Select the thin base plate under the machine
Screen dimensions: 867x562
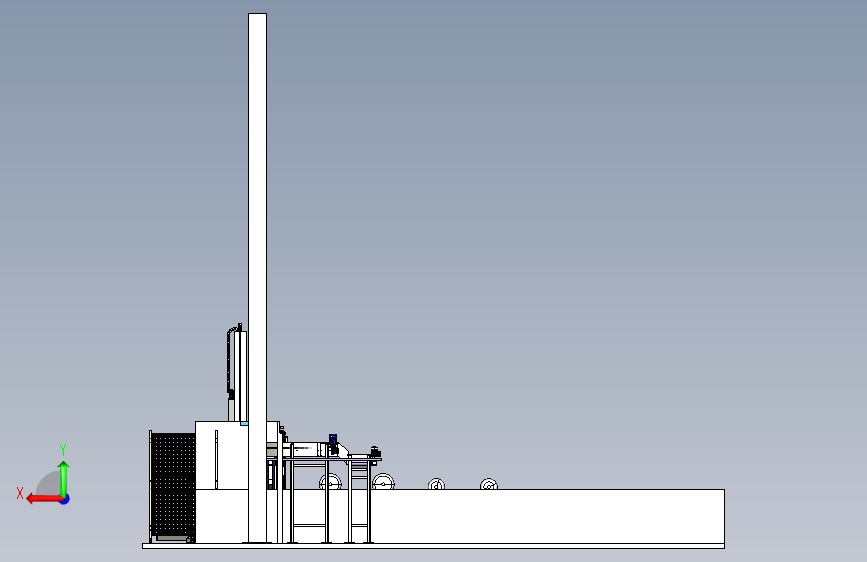click(x=433, y=547)
